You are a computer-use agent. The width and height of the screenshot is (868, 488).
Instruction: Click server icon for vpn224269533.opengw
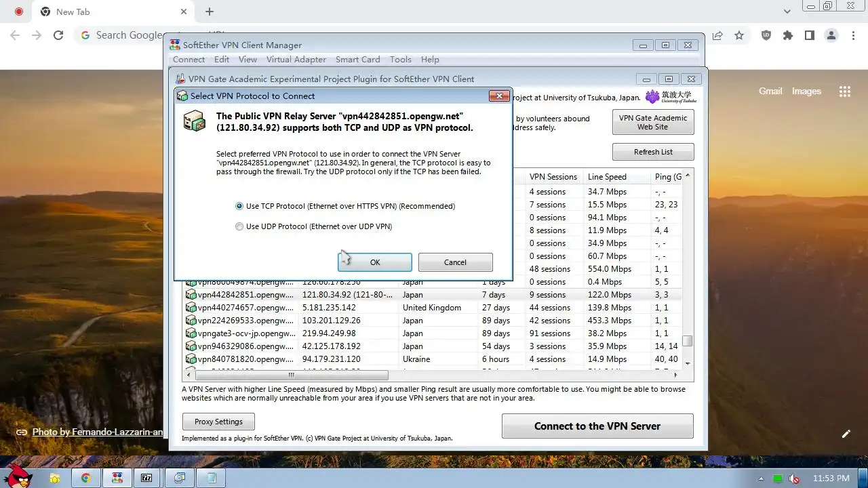tap(191, 321)
